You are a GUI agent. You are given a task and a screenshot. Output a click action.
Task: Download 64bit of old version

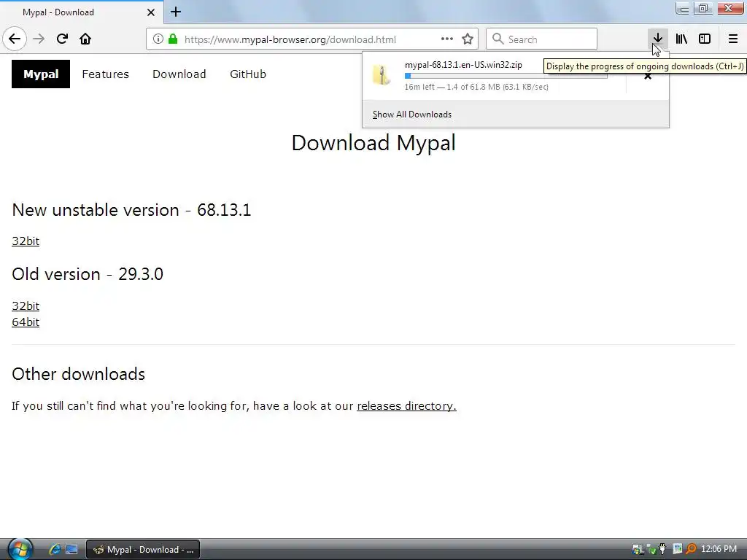pos(26,322)
